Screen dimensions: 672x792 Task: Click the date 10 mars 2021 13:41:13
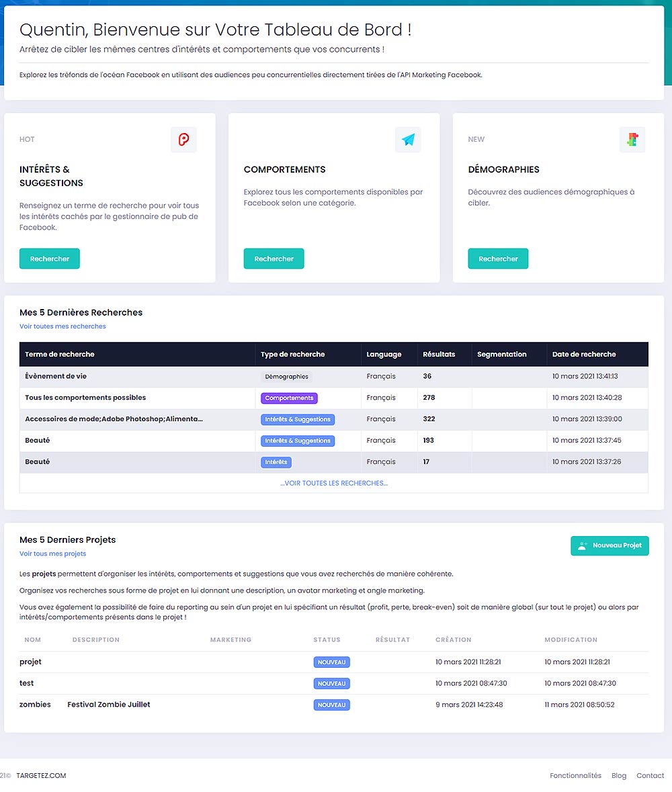pos(585,376)
